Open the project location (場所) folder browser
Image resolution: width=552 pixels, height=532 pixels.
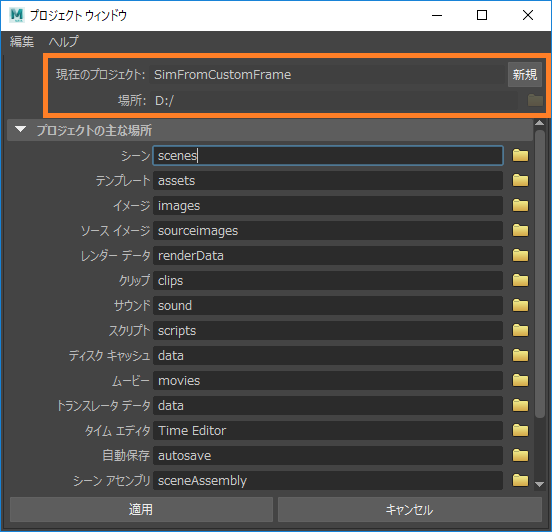[x=535, y=100]
